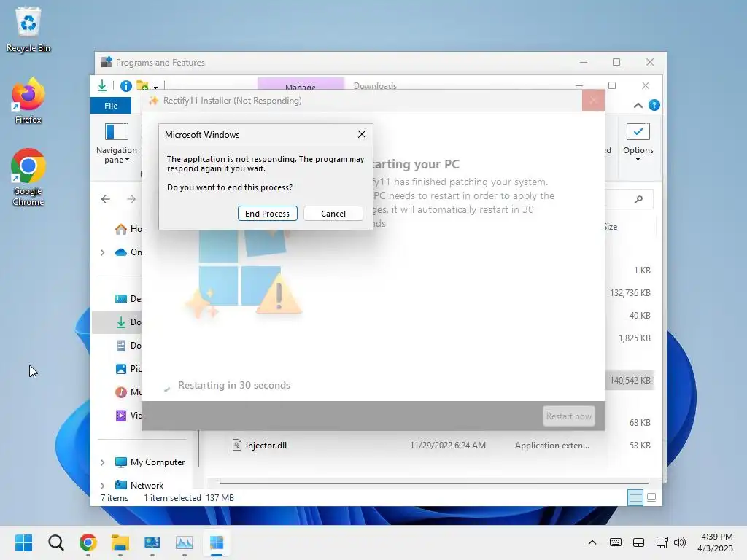Click the 132,736 KB size cell
Viewport: 747px width, 560px height.
pos(630,293)
